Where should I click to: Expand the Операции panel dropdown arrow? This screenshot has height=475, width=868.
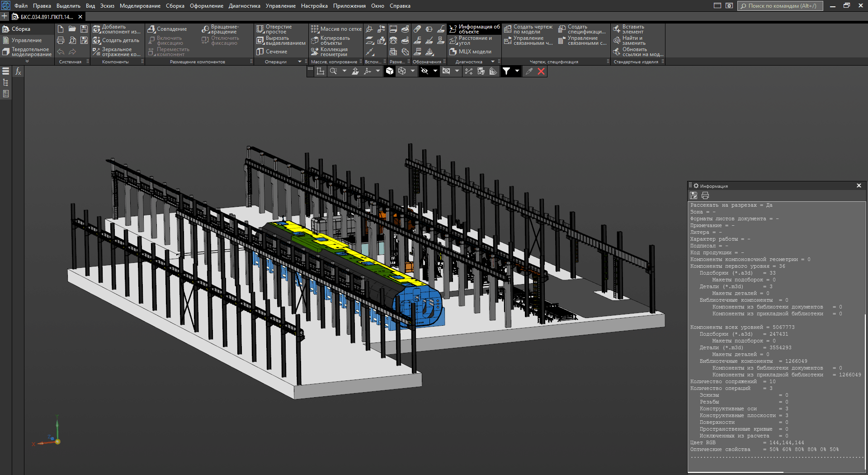299,62
